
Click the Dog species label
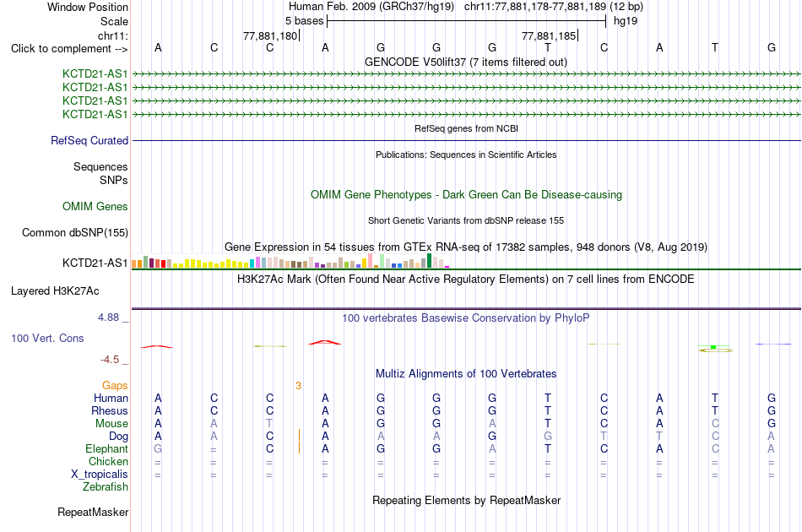[x=118, y=437]
